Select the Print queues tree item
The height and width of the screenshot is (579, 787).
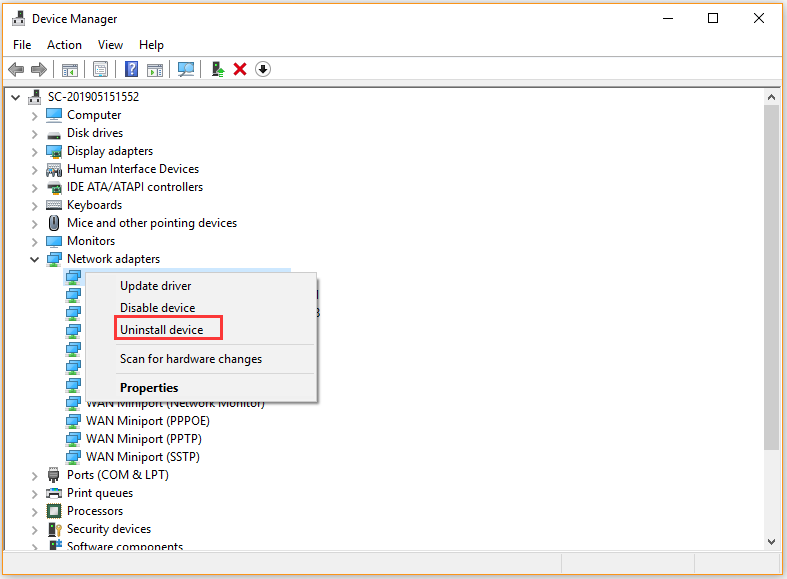point(100,493)
